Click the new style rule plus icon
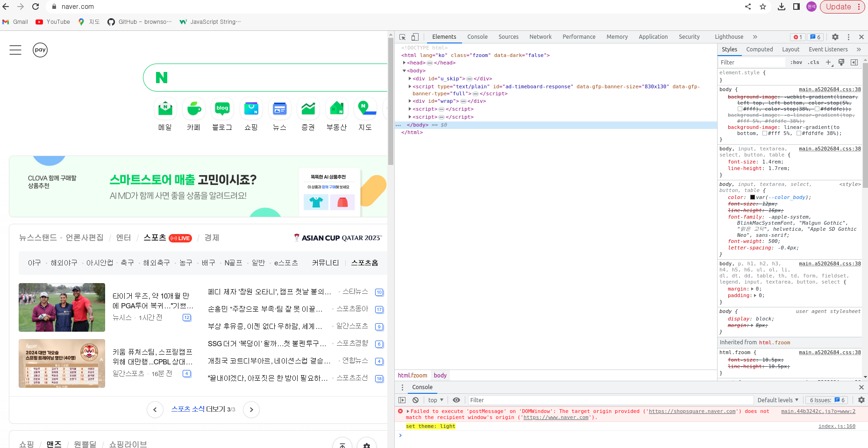868x448 pixels. tap(828, 62)
